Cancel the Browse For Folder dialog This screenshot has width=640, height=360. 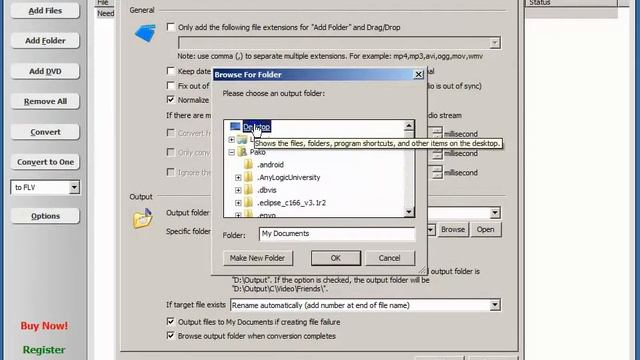pyautogui.click(x=389, y=258)
